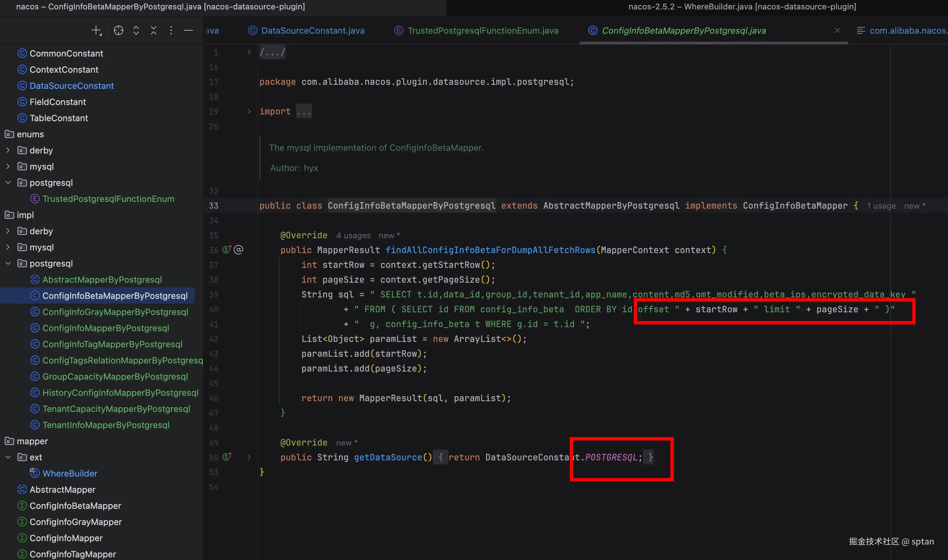Switch to the DataSourceConstant.java tab
948x560 pixels.
[312, 31]
